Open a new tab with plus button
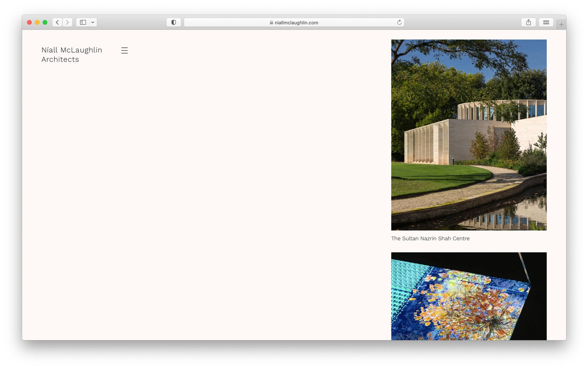 pyautogui.click(x=561, y=25)
